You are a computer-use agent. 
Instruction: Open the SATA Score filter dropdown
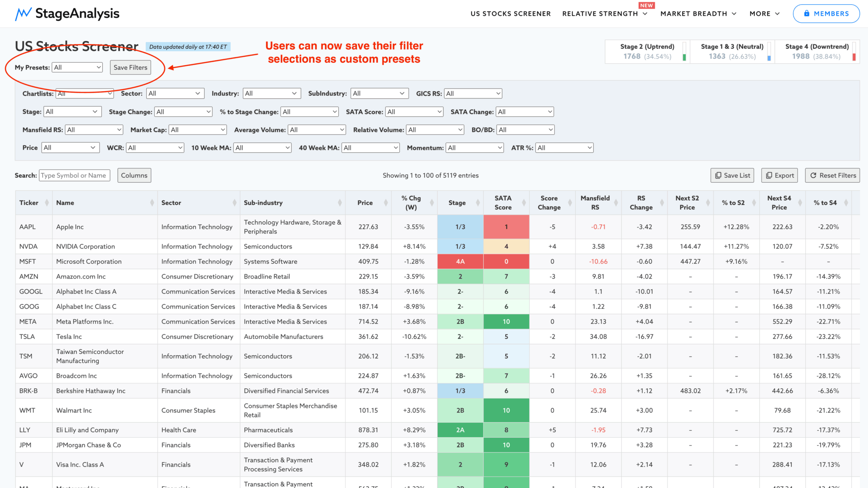click(x=414, y=112)
